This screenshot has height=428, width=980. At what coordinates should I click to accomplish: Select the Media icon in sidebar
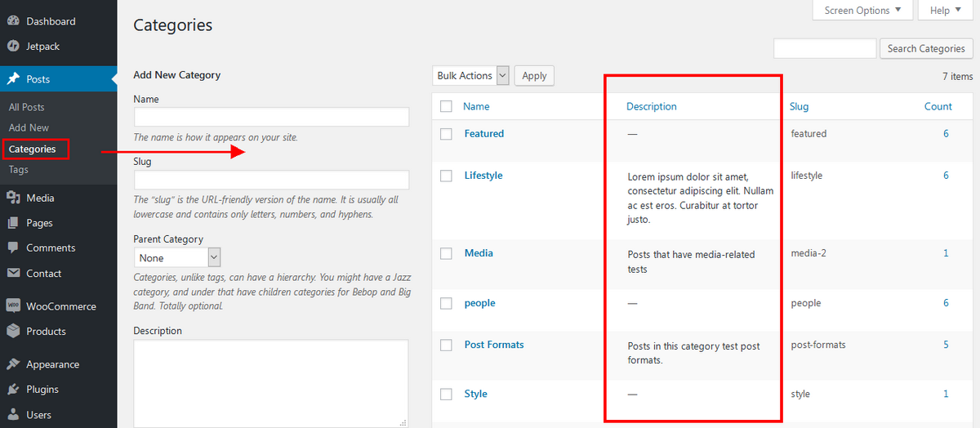pos(13,198)
